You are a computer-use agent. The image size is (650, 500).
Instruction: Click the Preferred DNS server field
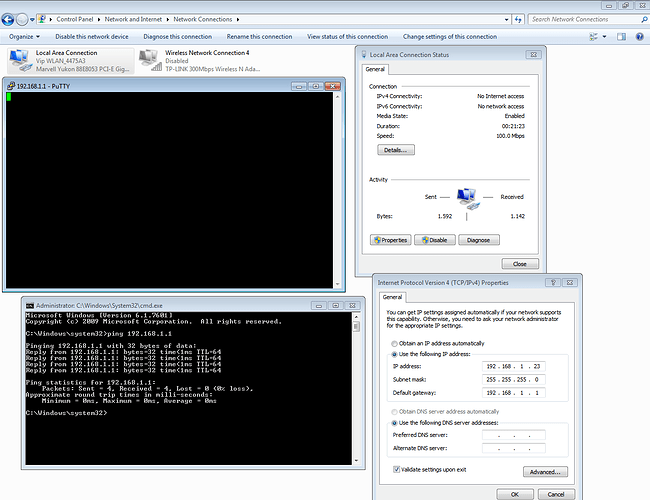click(x=514, y=435)
